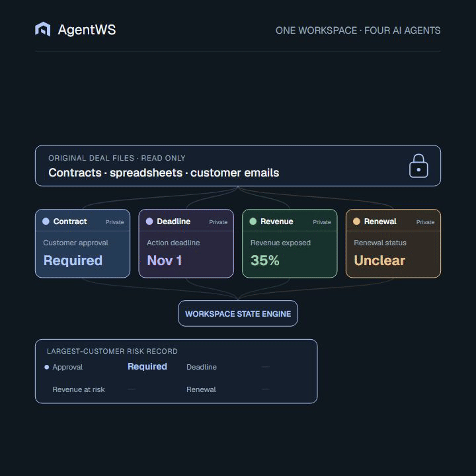Click 'Revenue at risk' field label

(79, 389)
